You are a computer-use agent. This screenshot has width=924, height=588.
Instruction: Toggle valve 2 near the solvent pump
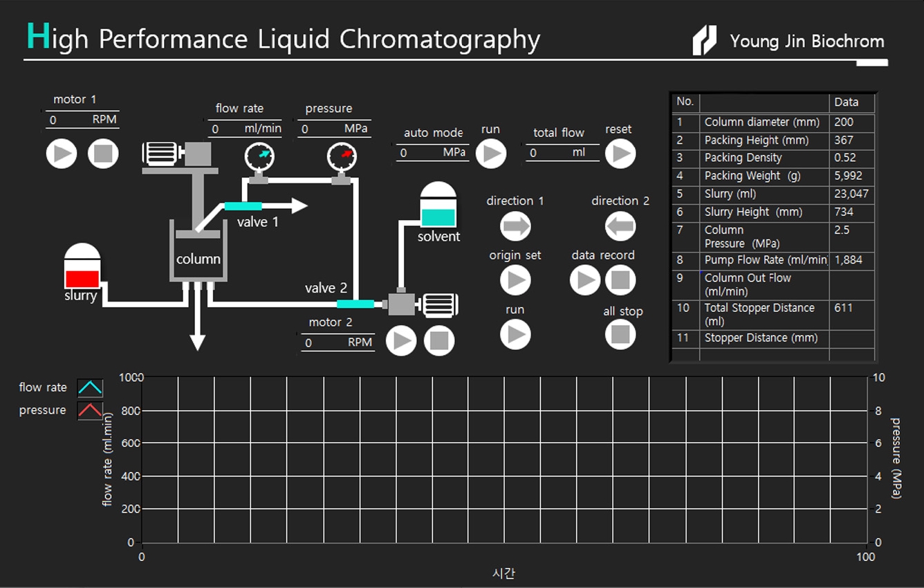click(355, 304)
